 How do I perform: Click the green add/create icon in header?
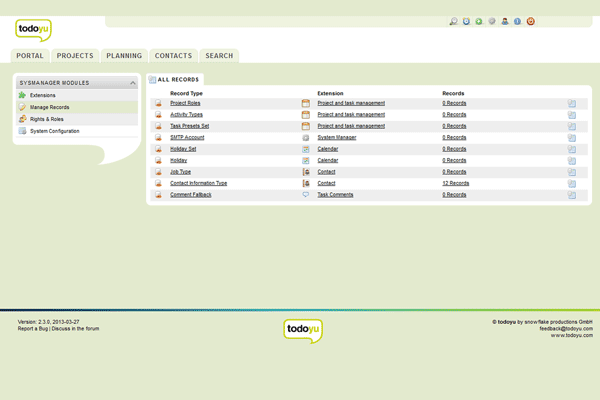point(479,21)
